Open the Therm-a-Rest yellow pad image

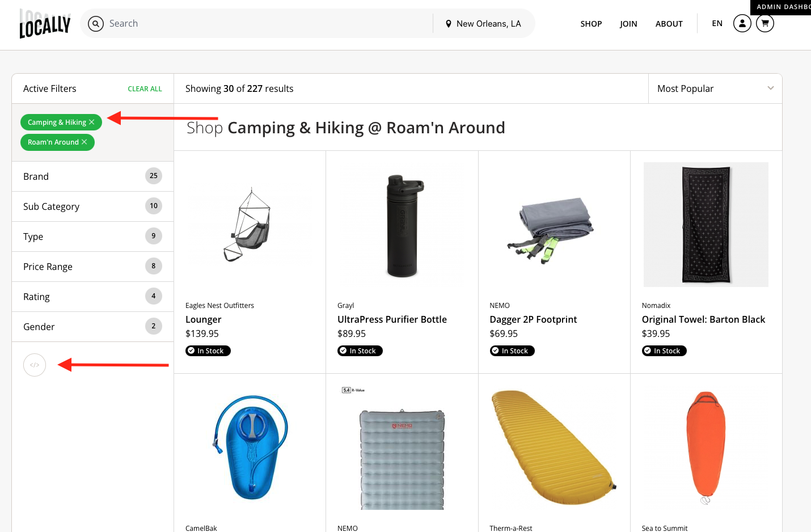(554, 447)
